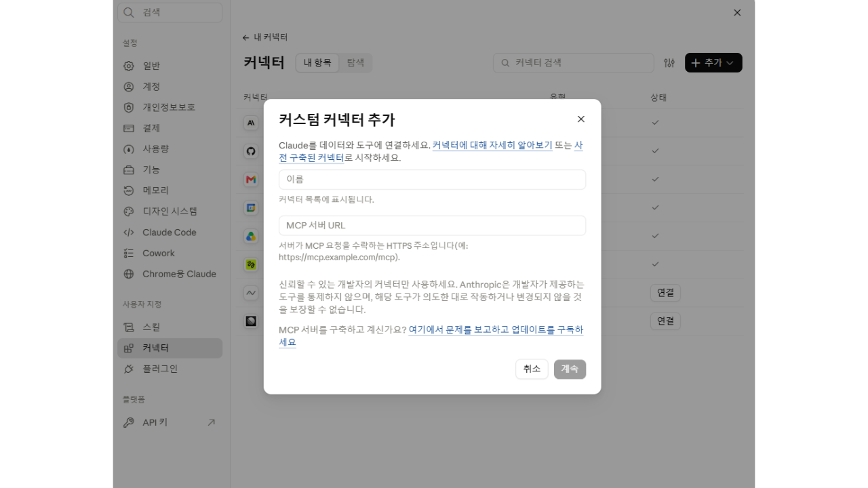Switch to the 내 항목 tab

click(x=317, y=63)
